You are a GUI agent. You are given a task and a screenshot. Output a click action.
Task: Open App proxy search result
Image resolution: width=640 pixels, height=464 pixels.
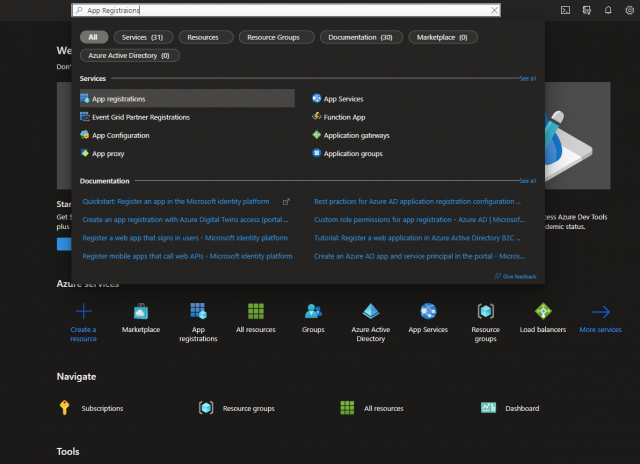(x=102, y=153)
